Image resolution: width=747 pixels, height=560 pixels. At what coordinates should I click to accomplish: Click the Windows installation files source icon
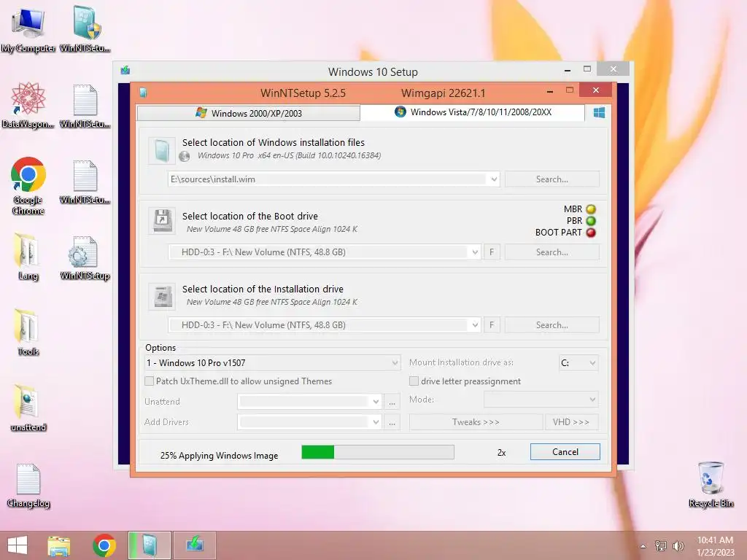coord(162,150)
